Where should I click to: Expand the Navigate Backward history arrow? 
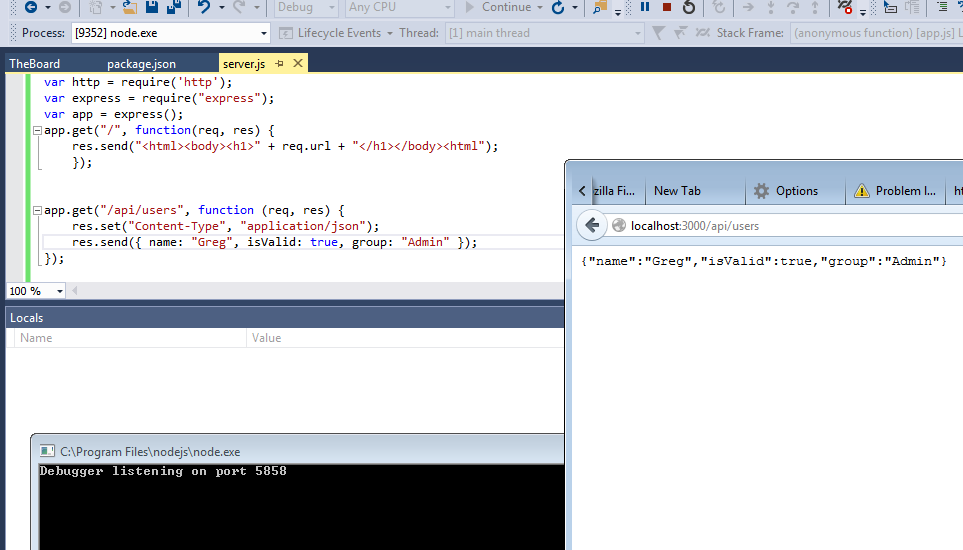(47, 7)
